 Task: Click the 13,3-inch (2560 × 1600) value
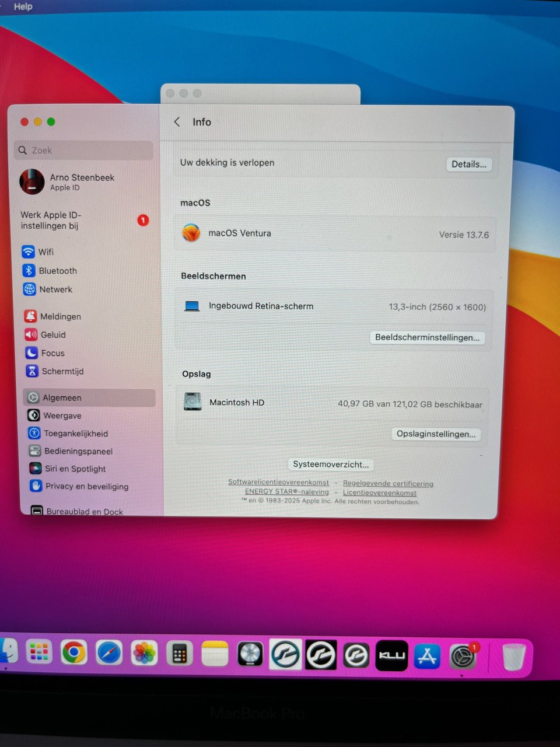(x=437, y=308)
